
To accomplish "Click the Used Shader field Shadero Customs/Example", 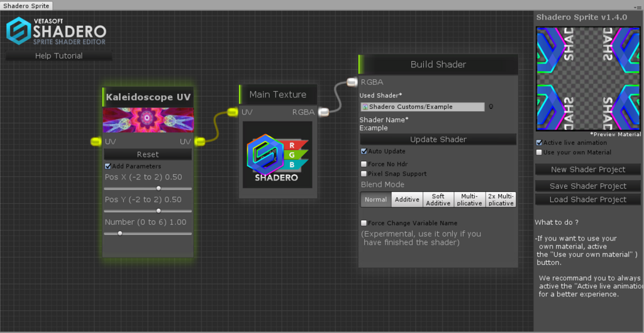I will (423, 106).
